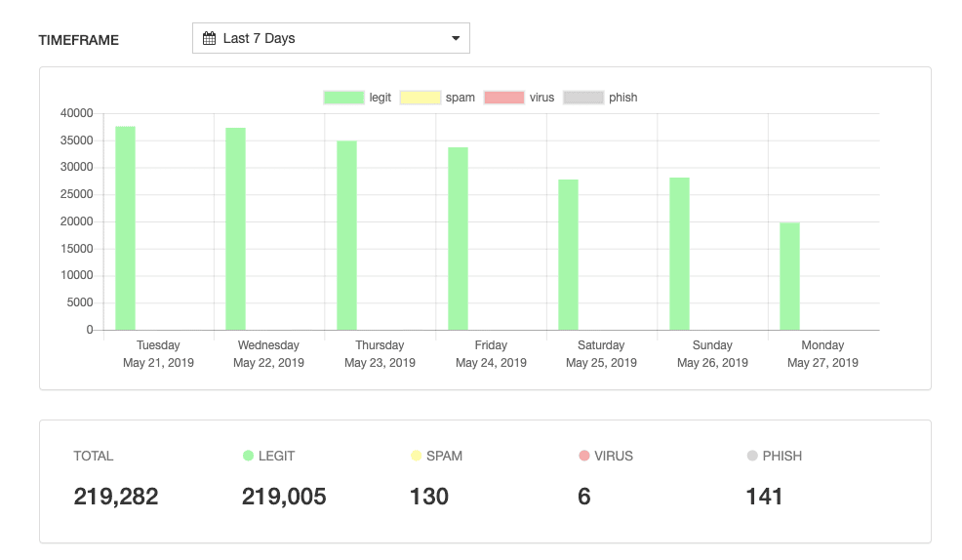Click the phish count 141
This screenshot has width=962, height=560.
[x=764, y=497]
